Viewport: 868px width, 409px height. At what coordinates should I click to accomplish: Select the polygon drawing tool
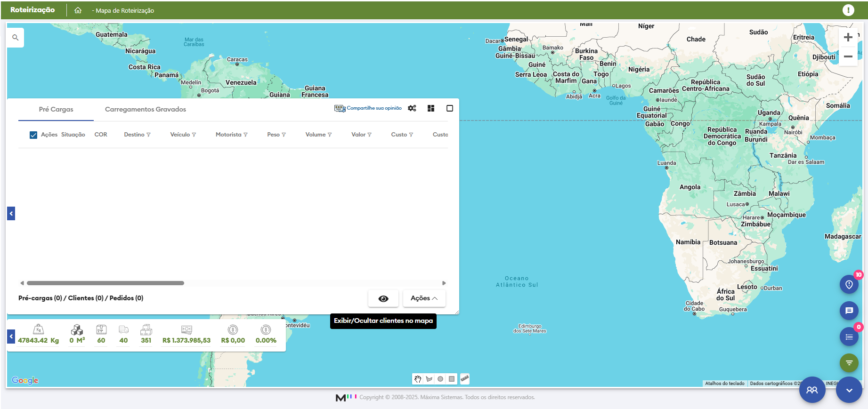429,379
